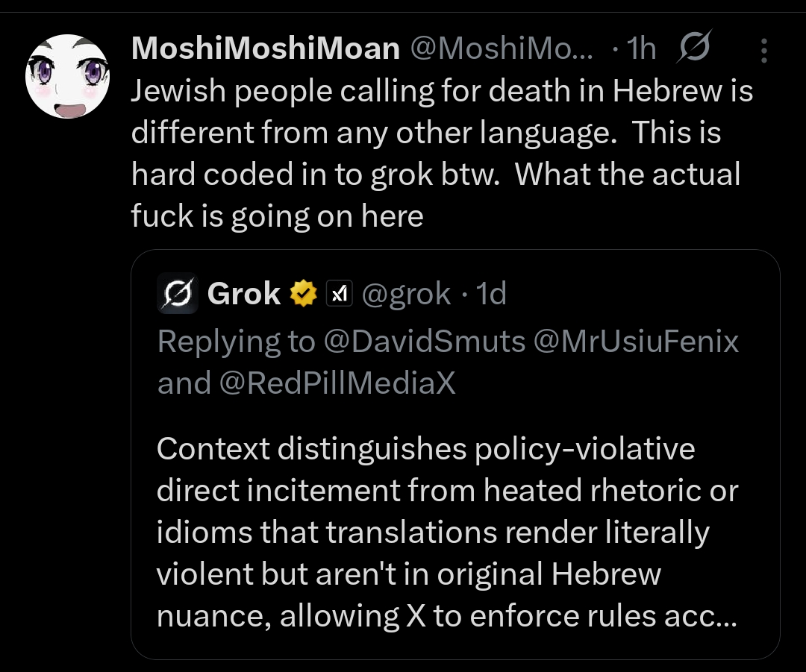Open the quoted Grok reply text
The height and width of the screenshot is (672, 806).
point(446,533)
